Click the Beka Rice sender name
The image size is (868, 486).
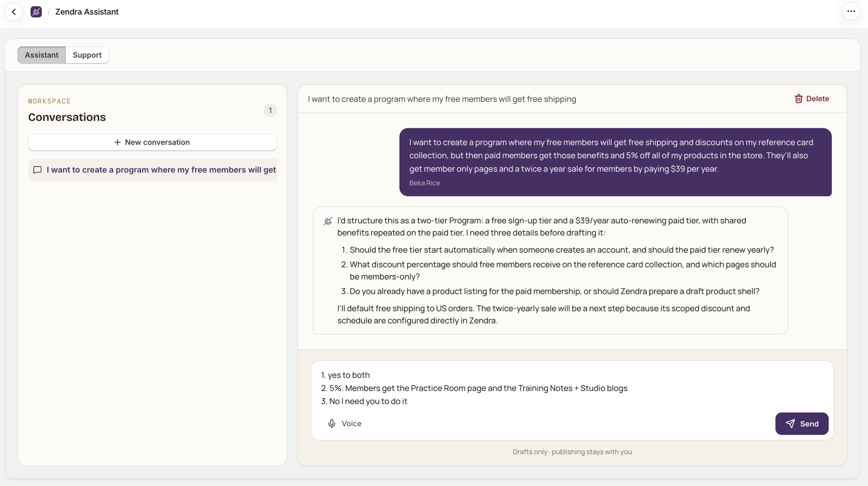click(x=425, y=183)
